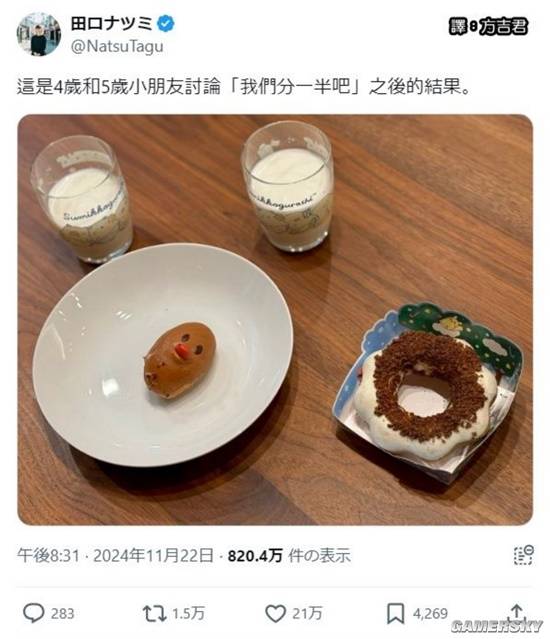Click the display name 田口ナツミ
This screenshot has width=550, height=639.
click(x=112, y=24)
